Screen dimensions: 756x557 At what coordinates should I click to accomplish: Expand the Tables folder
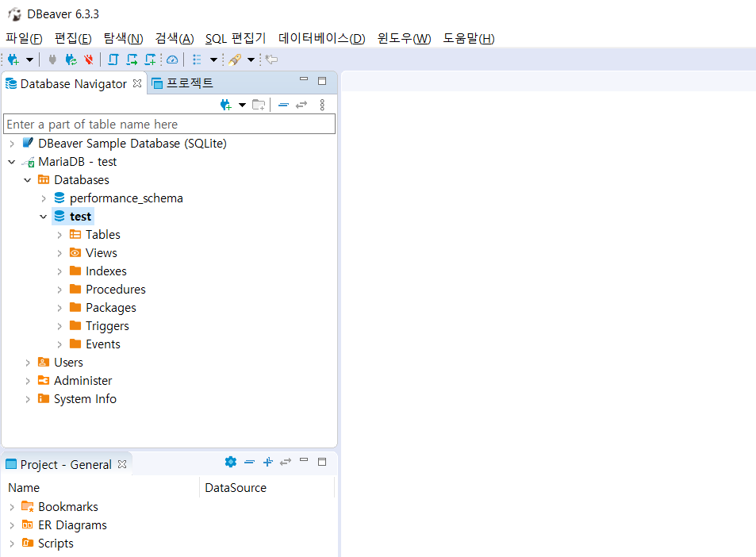point(59,236)
